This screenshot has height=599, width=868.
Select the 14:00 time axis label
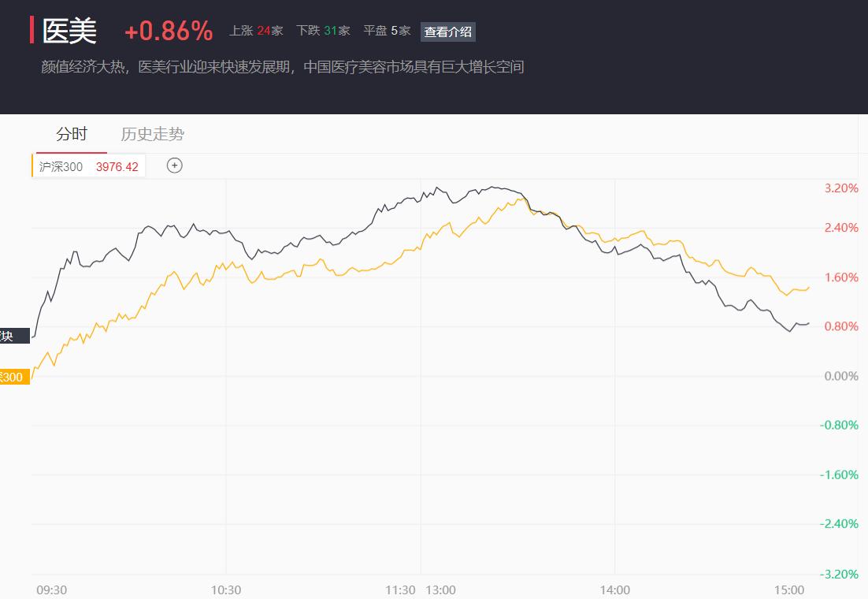point(614,590)
